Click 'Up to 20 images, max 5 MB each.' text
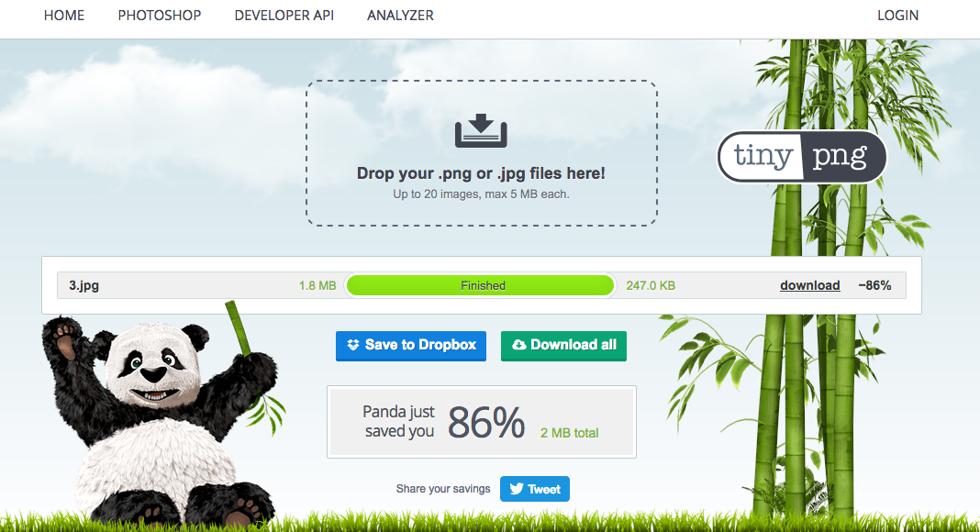 pyautogui.click(x=481, y=194)
